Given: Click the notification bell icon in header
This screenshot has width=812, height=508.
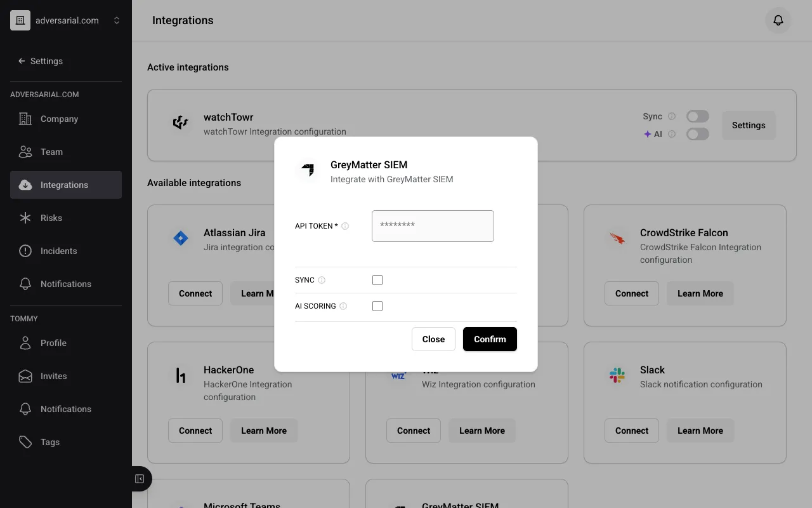Looking at the screenshot, I should click(x=778, y=20).
